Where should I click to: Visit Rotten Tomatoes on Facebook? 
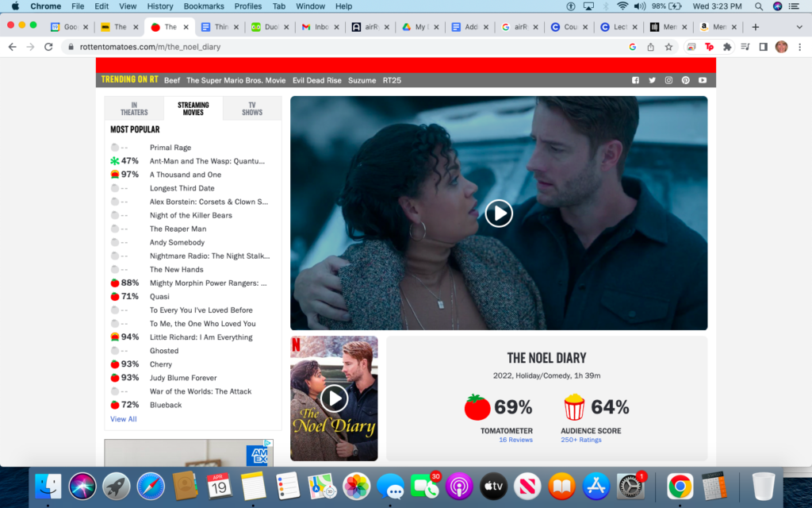point(635,80)
